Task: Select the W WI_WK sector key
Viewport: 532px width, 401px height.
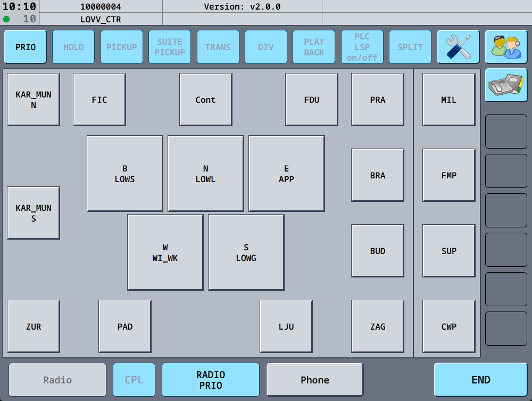Action: coord(165,252)
